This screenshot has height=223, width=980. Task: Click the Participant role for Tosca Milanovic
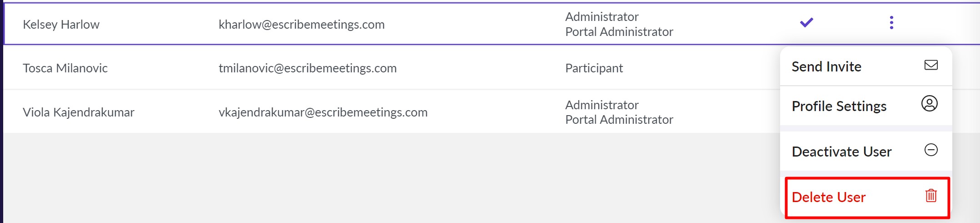(x=594, y=68)
